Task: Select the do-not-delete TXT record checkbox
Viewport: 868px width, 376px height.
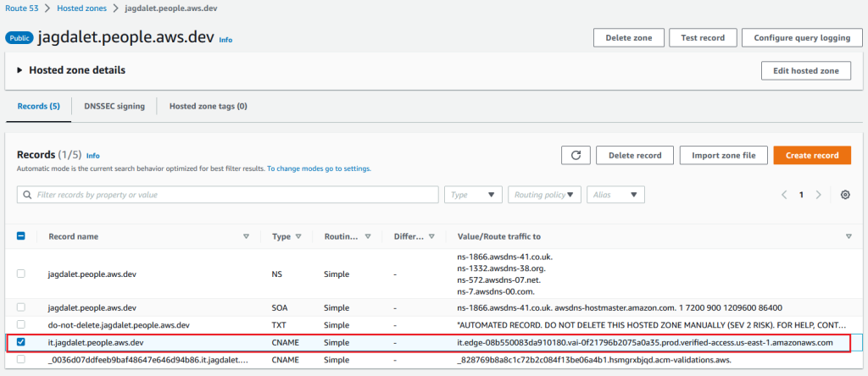Action: pos(21,324)
